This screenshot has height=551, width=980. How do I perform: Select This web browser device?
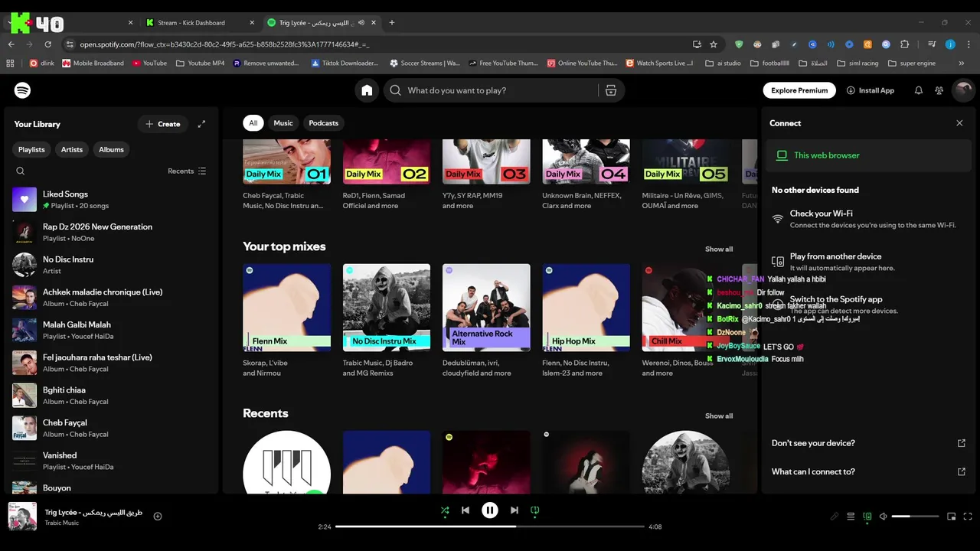tap(867, 155)
